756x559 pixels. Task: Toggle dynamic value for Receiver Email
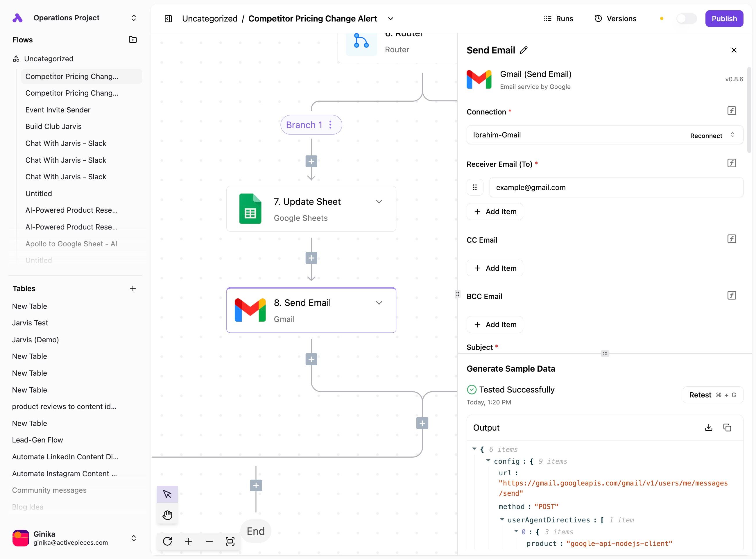click(731, 163)
